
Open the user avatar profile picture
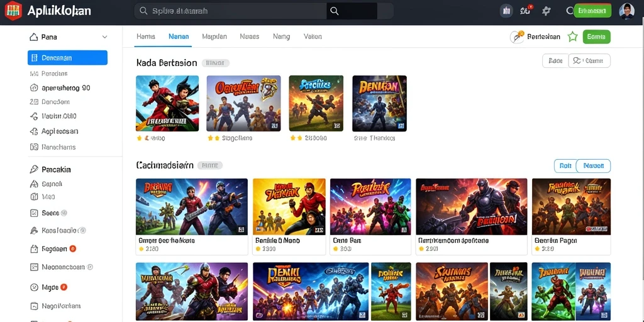[x=626, y=11]
